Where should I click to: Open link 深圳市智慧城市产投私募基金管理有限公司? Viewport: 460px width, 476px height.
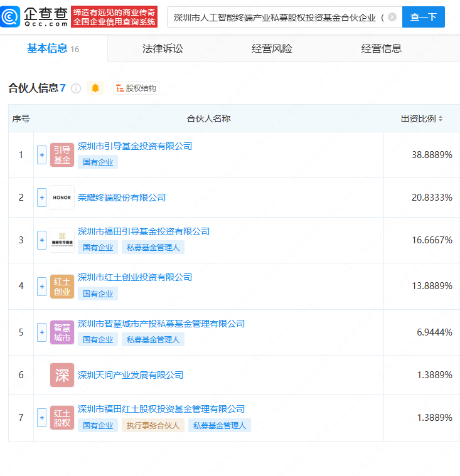(161, 324)
